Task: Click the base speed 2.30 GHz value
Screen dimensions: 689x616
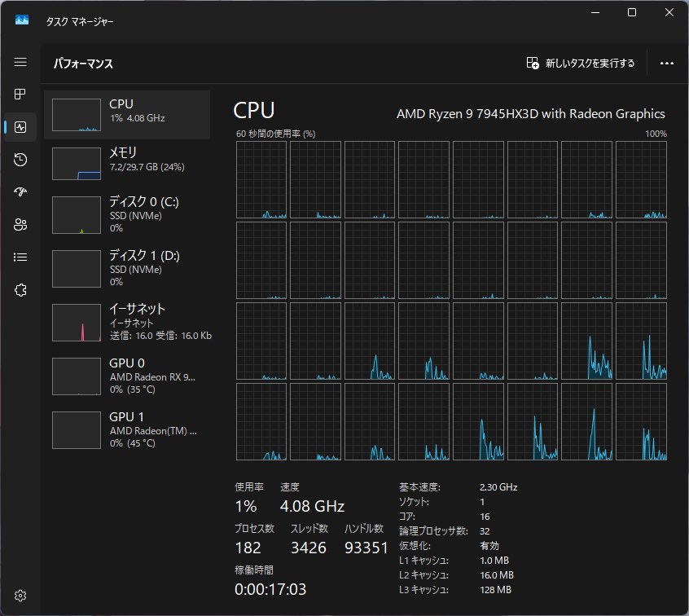Action: 498,487
